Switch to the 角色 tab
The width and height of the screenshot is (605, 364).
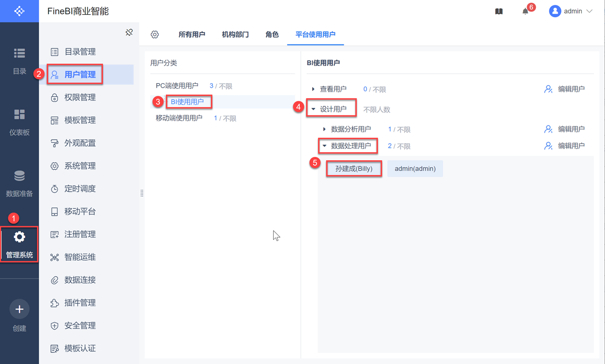point(272,35)
